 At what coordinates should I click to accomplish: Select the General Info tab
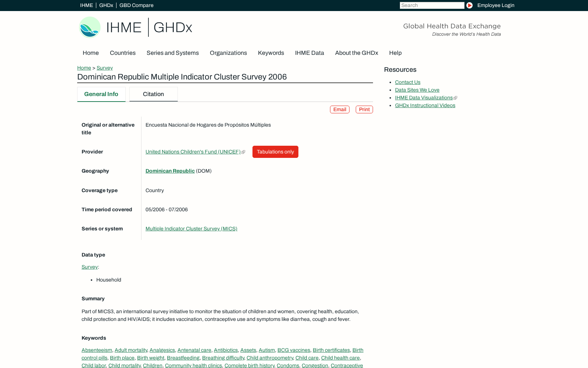(x=101, y=94)
